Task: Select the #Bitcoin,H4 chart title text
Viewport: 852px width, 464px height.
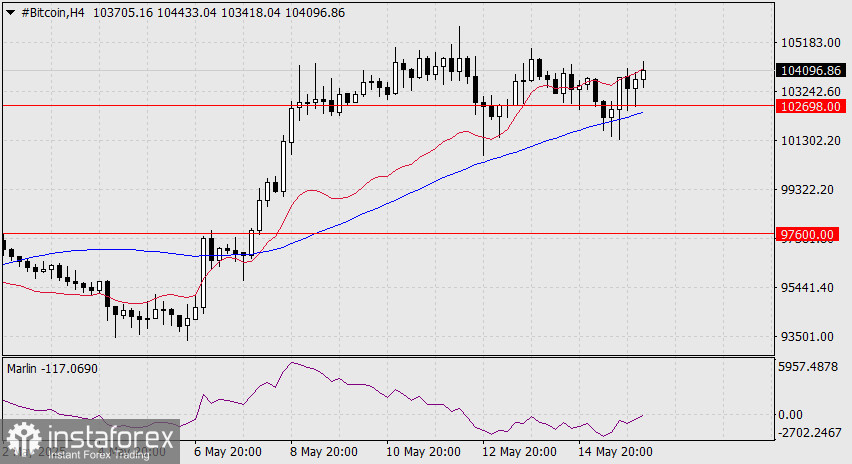Action: [x=52, y=12]
